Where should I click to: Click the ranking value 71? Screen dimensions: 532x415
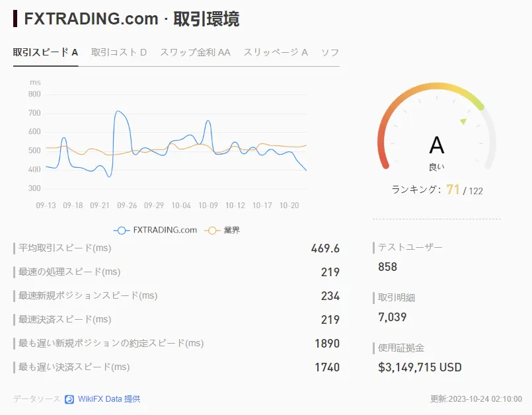[x=453, y=190]
